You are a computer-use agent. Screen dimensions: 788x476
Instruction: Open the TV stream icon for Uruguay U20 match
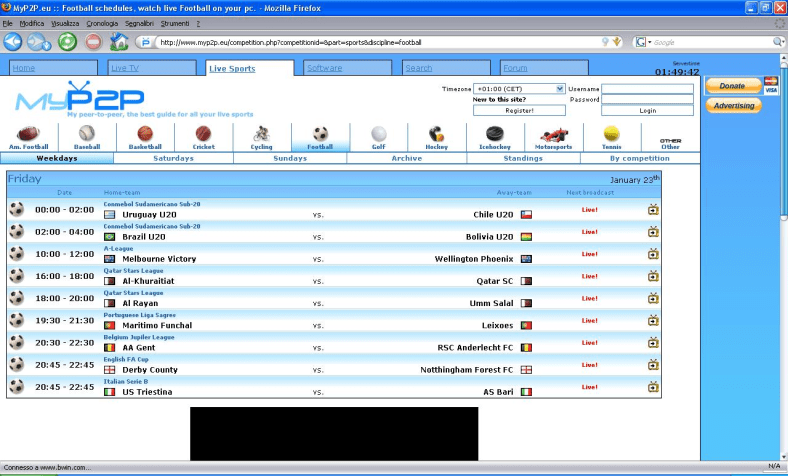click(x=653, y=210)
